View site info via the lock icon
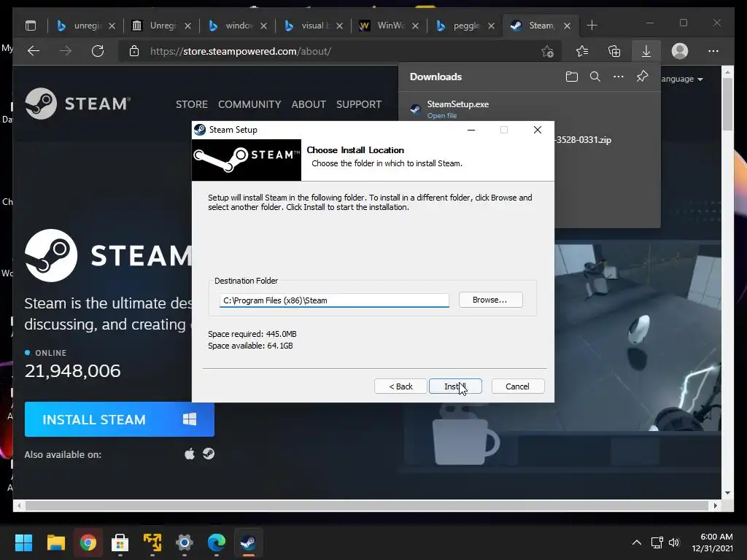This screenshot has height=560, width=747. (x=134, y=51)
